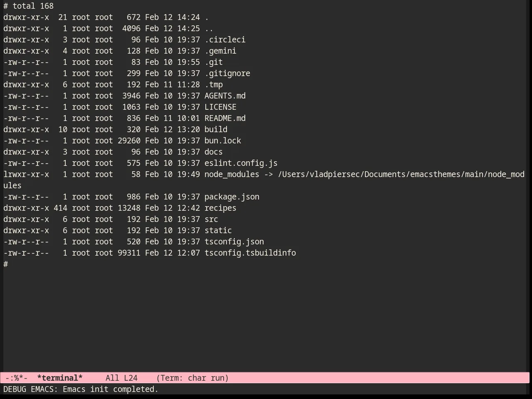Click the *terminal* buffer name in mode line
This screenshot has width=532, height=399.
pyautogui.click(x=60, y=378)
